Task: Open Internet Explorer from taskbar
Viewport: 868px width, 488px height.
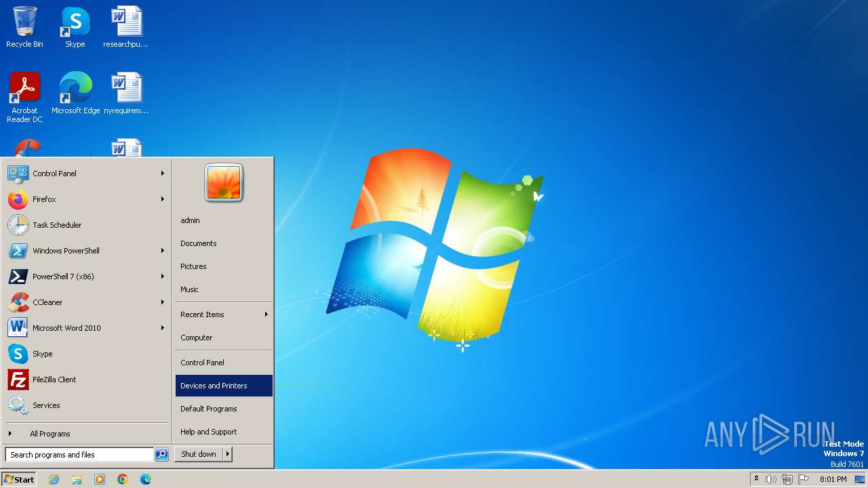Action: coord(54,479)
